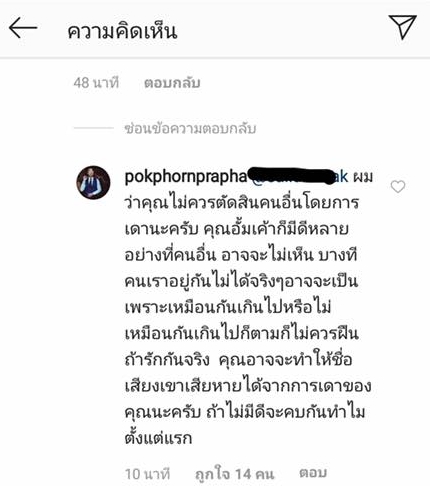Open the direct message paper plane icon
This screenshot has width=430, height=486.
click(403, 27)
